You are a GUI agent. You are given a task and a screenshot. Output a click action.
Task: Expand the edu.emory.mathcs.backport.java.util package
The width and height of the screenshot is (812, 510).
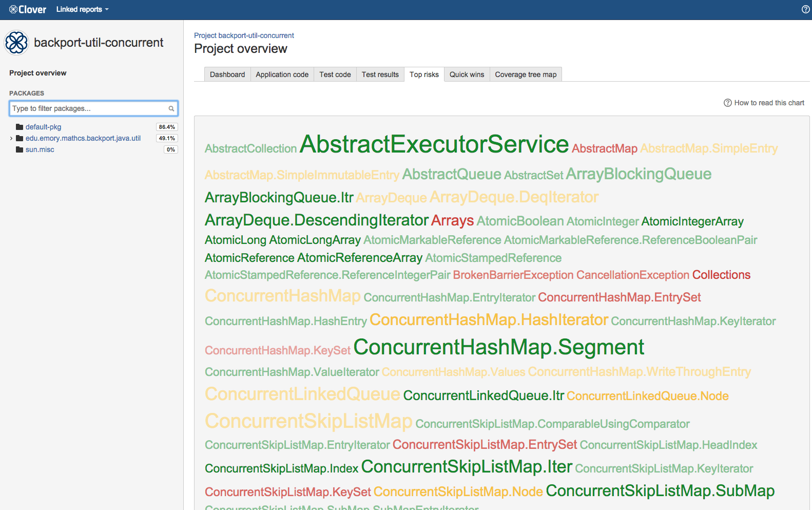tap(11, 138)
